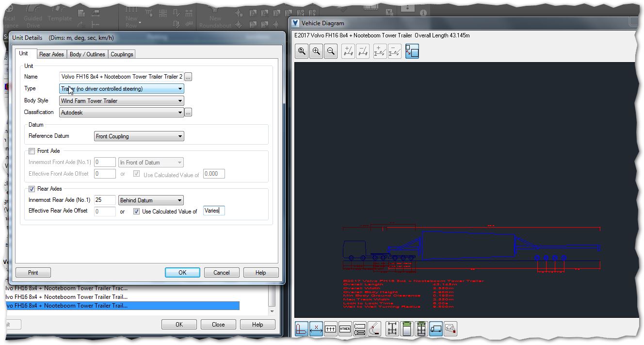Click the ellipsis button beside Name field
This screenshot has height=345, width=644.
click(188, 77)
